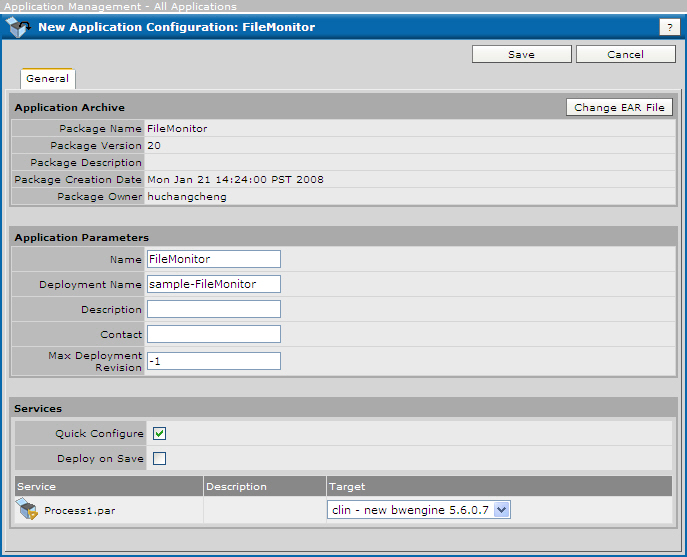Tick the Deploy on Save checkbox

pyautogui.click(x=159, y=458)
